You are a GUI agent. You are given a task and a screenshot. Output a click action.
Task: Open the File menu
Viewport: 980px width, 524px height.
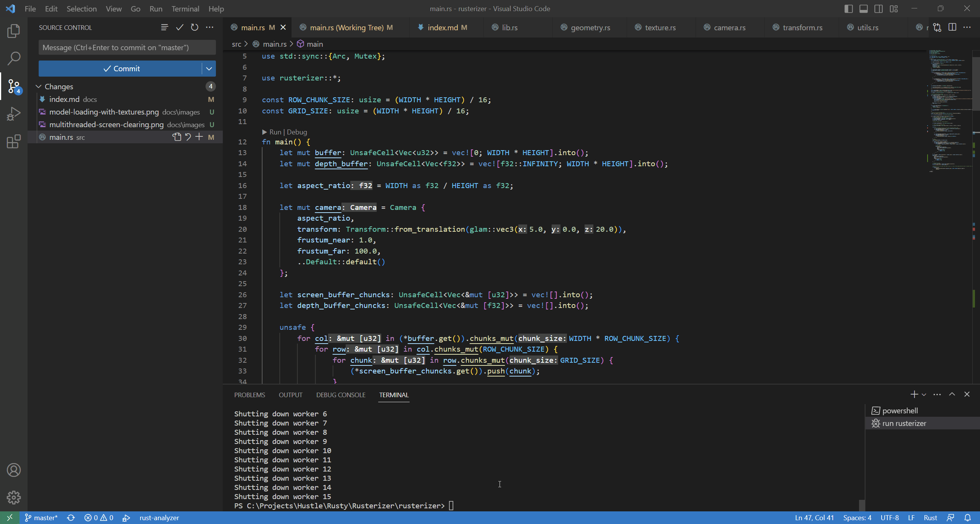(x=30, y=9)
